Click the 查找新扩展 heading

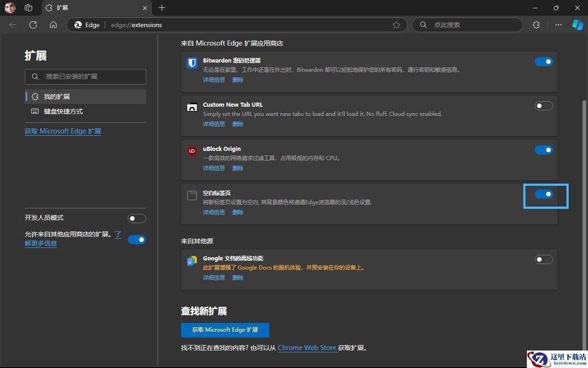pos(204,311)
